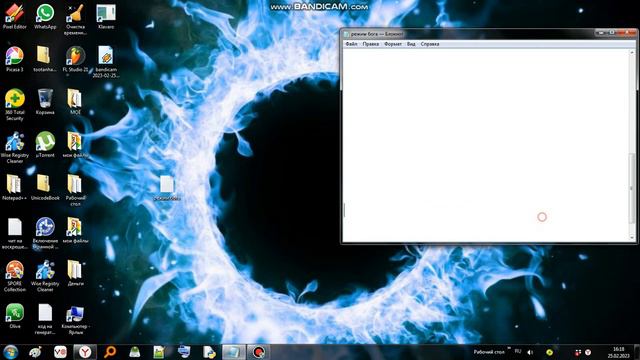This screenshot has width=640, height=360.
Task: Select the Очистка временных broom shortcut
Action: [75, 20]
